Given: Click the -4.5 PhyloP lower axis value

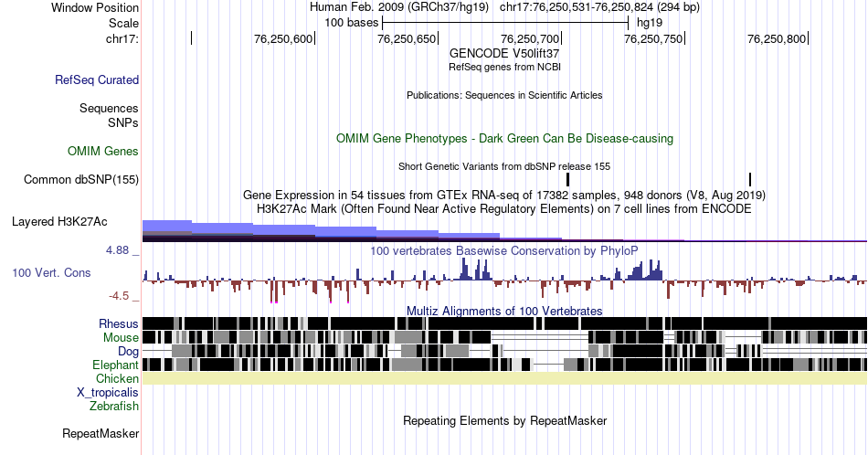Looking at the screenshot, I should 119,296.
